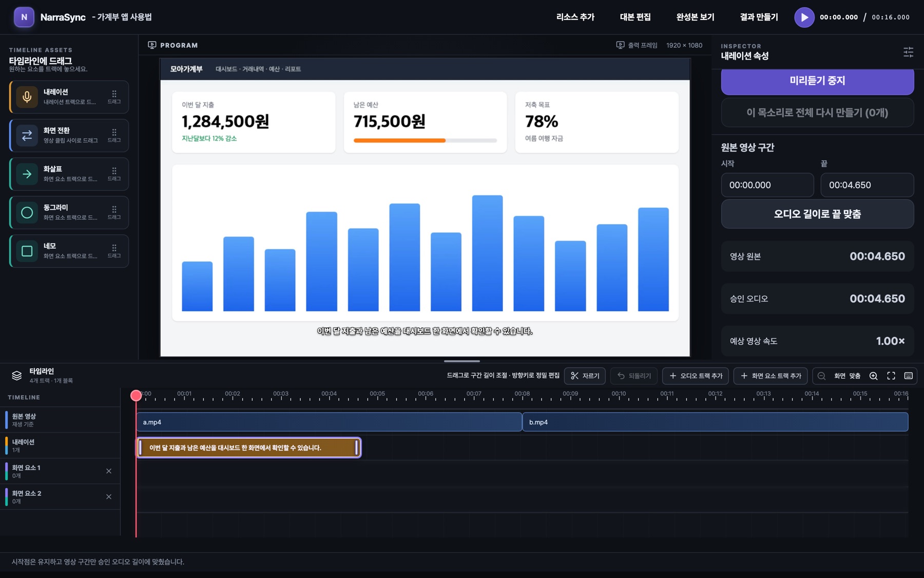Add a track with 화면 요소 트랙 추가
Image resolution: width=924 pixels, height=578 pixels.
(x=771, y=376)
